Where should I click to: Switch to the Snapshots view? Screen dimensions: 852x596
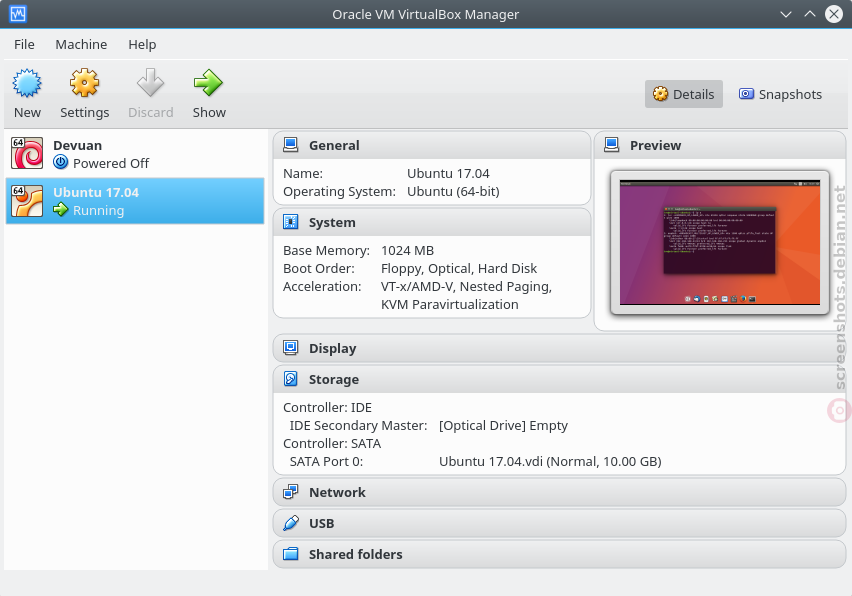(780, 94)
